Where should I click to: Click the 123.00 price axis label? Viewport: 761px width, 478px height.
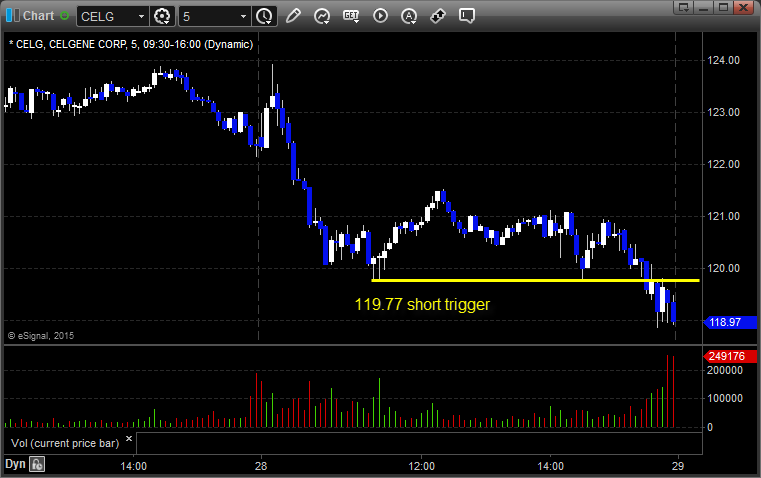click(724, 112)
